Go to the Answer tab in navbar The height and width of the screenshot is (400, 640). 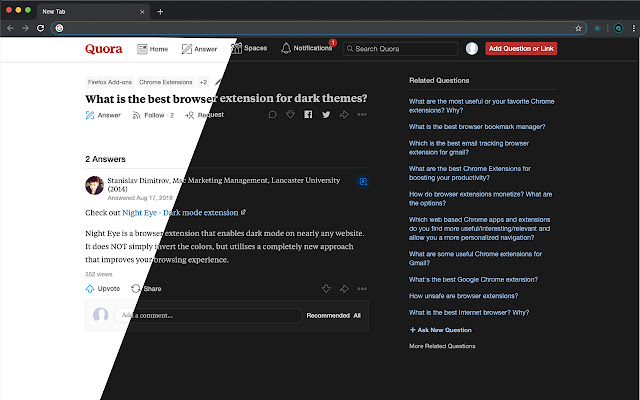click(x=199, y=48)
